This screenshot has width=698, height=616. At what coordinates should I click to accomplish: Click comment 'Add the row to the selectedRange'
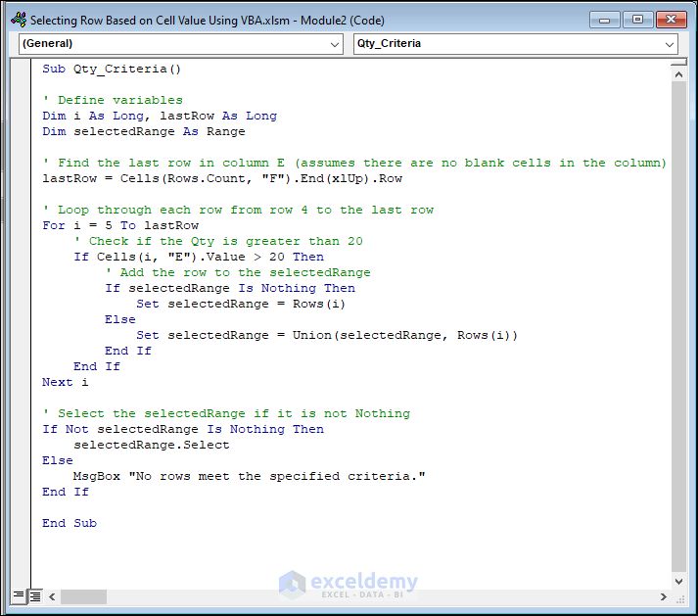238,272
